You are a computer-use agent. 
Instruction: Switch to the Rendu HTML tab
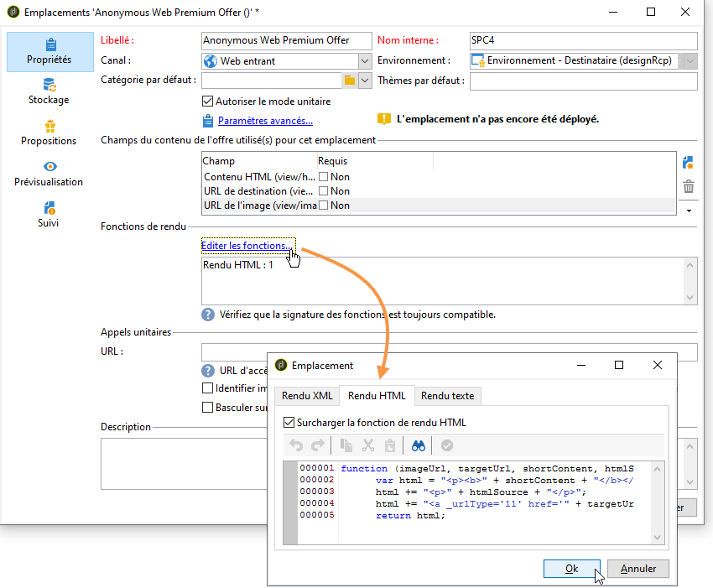377,396
